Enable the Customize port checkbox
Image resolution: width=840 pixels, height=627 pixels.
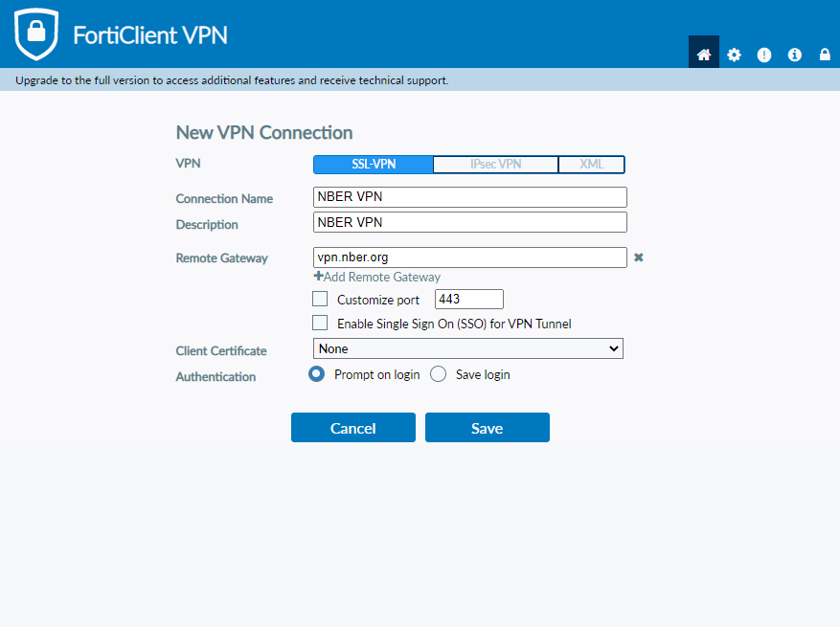320,300
